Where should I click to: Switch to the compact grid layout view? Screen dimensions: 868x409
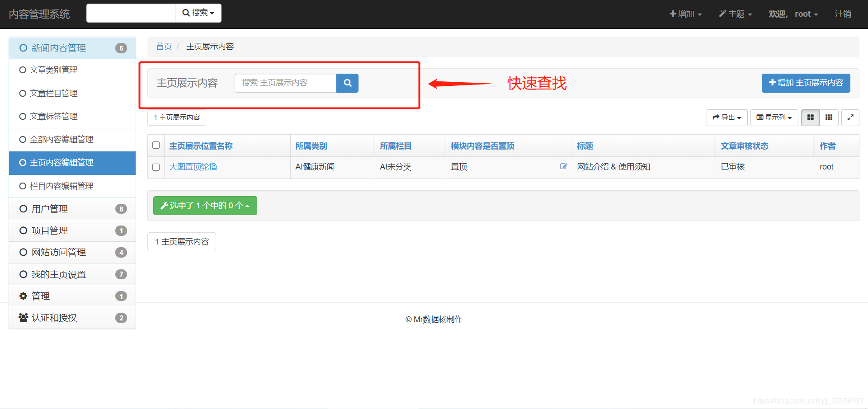(x=829, y=118)
